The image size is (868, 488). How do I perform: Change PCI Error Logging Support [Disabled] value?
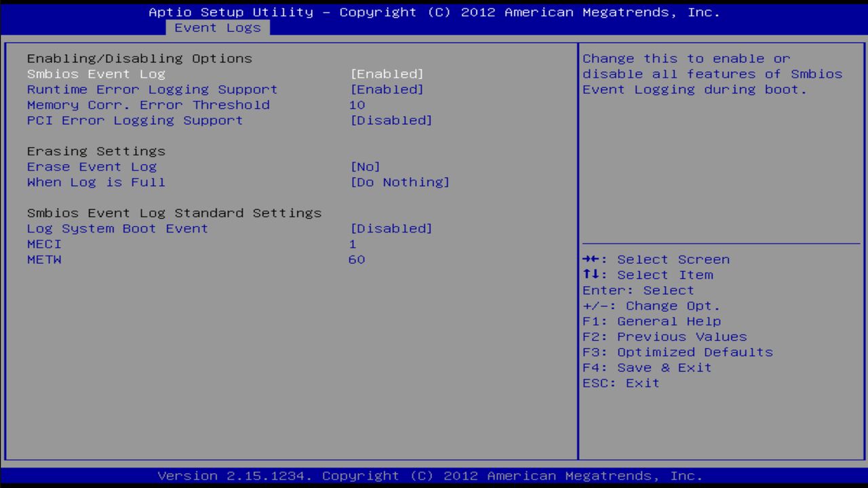(x=391, y=121)
